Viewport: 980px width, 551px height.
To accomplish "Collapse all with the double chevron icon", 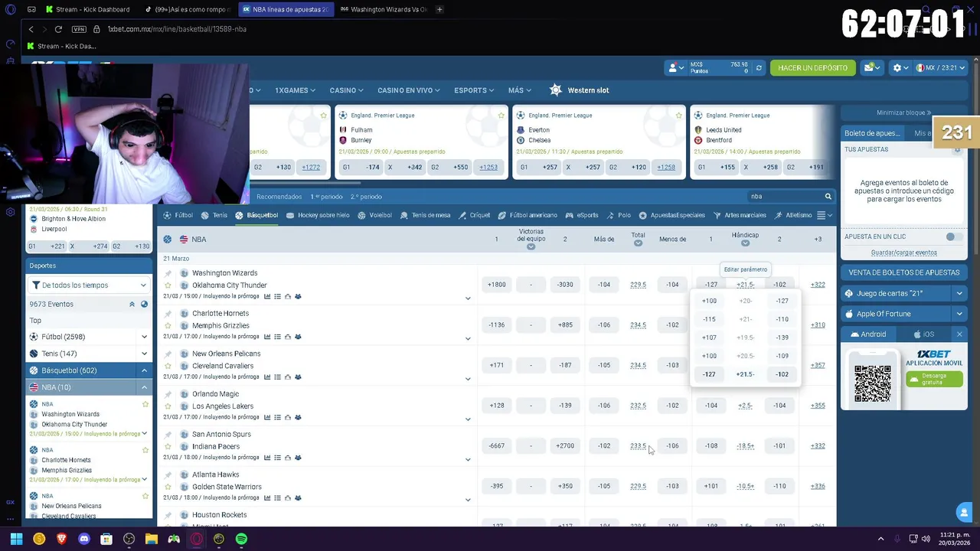I will [x=132, y=305].
